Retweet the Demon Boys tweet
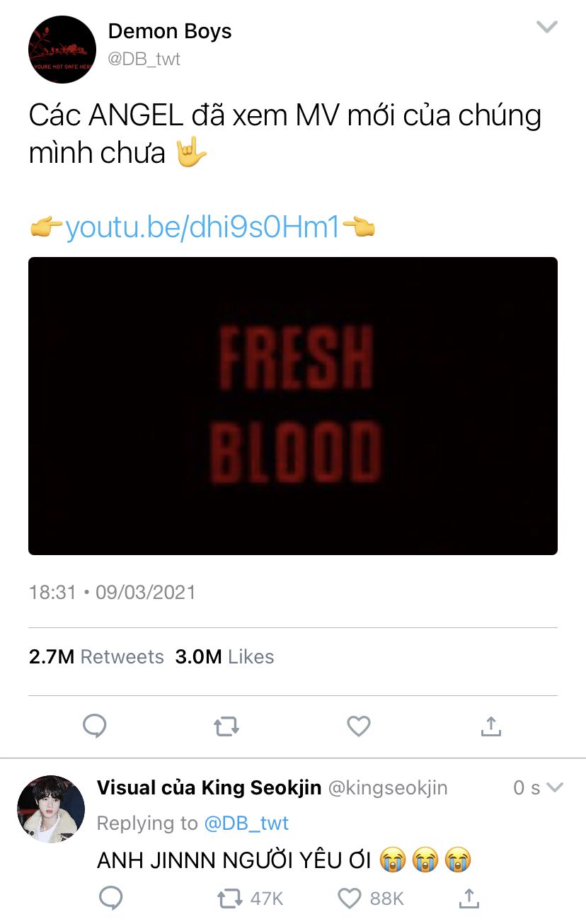The height and width of the screenshot is (924, 586). click(226, 726)
